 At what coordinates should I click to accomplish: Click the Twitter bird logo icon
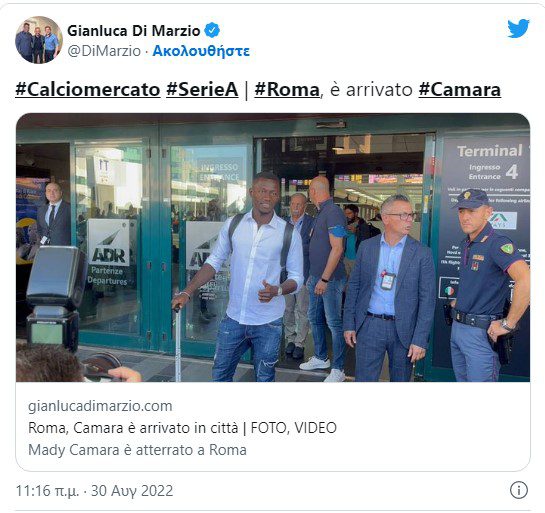(x=518, y=28)
